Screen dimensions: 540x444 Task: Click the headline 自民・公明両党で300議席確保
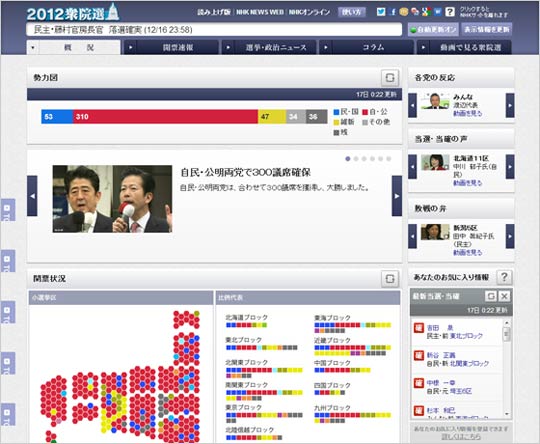[x=246, y=172]
